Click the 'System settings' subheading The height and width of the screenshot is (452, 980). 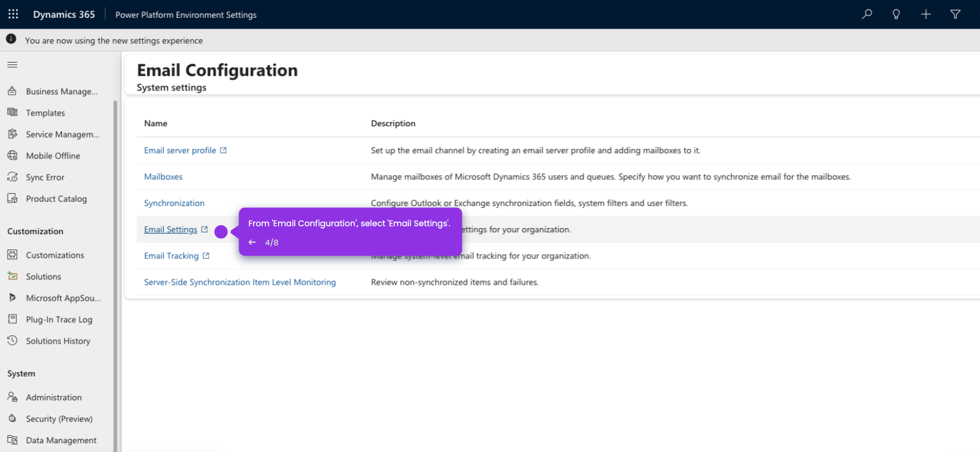tap(171, 88)
